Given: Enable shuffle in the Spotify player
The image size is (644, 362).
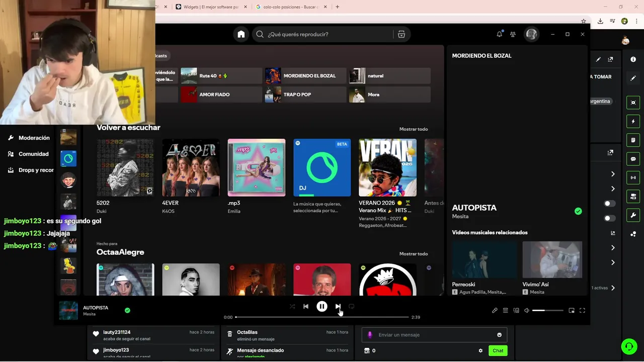Looking at the screenshot, I should coord(292,306).
